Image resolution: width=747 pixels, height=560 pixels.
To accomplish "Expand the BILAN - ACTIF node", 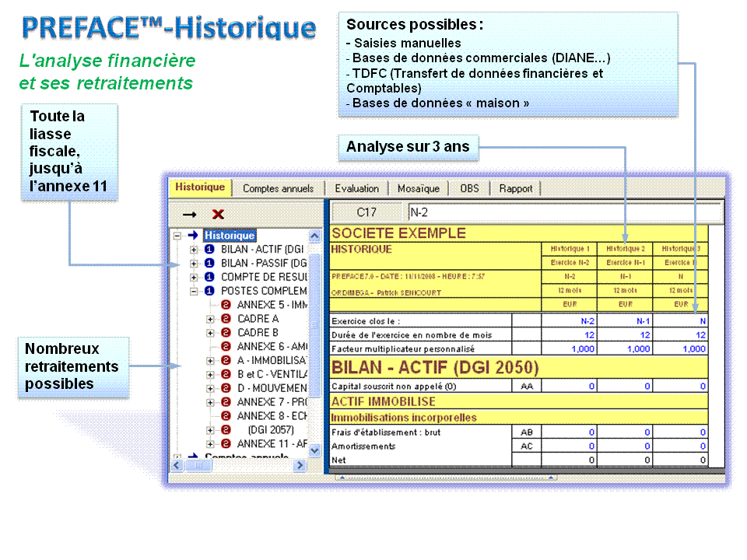I will coord(194,249).
